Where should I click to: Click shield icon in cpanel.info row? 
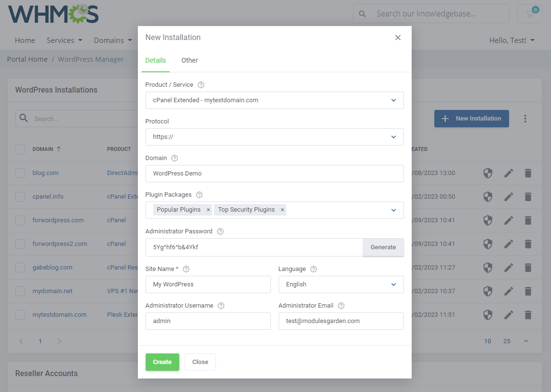[x=488, y=197]
